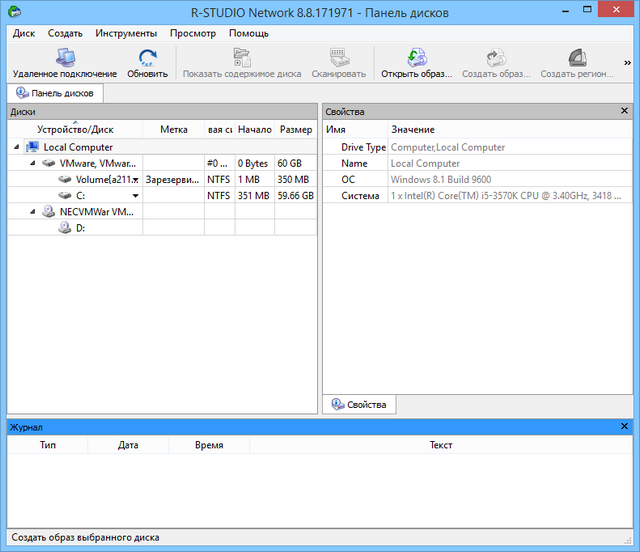Click the Создать регион toolbar icon
The image size is (640, 552).
(x=577, y=58)
